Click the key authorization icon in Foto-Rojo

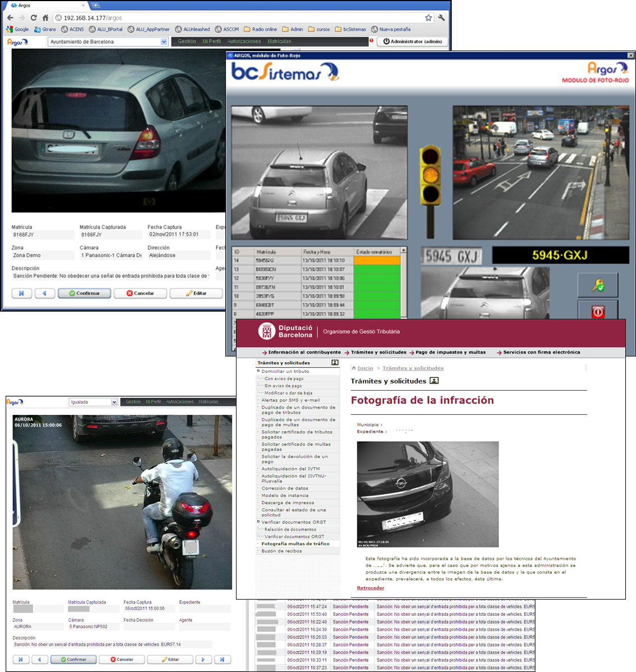(x=598, y=286)
